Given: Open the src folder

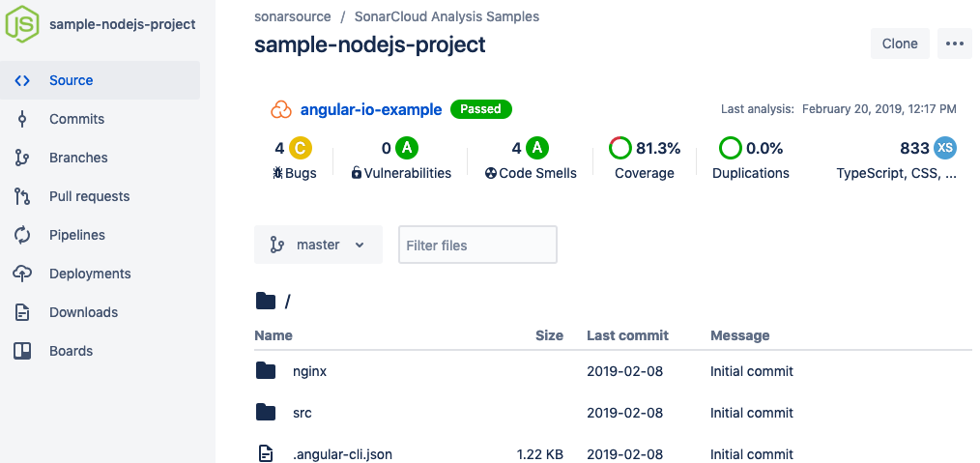Looking at the screenshot, I should point(302,413).
